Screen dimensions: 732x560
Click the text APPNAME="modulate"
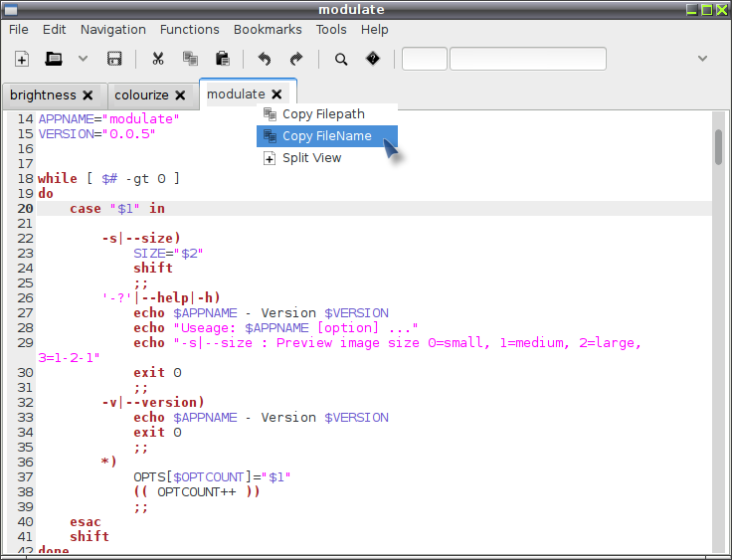108,118
